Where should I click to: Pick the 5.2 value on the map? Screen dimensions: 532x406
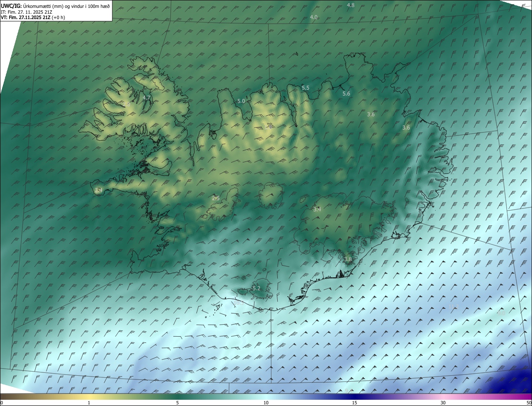point(256,288)
